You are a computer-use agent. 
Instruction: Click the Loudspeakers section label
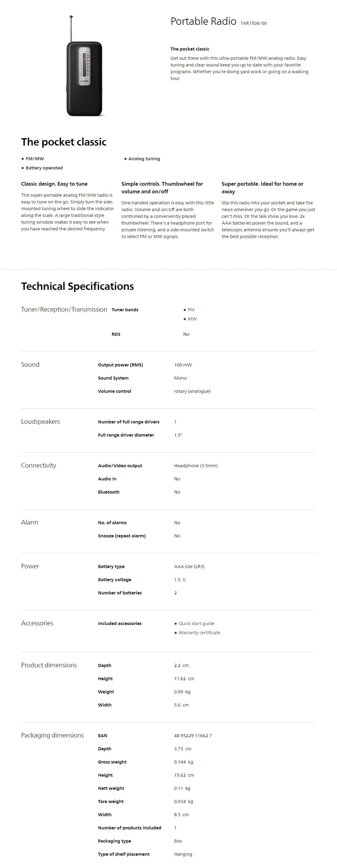40,422
